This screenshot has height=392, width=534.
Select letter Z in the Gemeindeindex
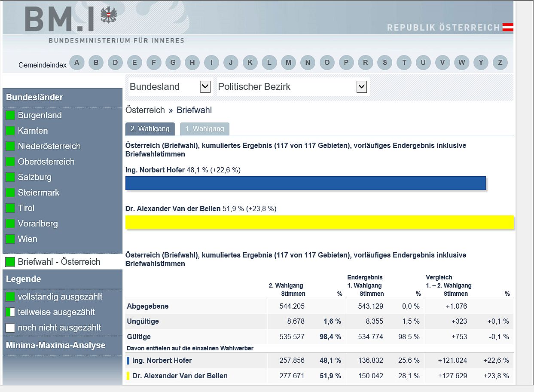[500, 63]
